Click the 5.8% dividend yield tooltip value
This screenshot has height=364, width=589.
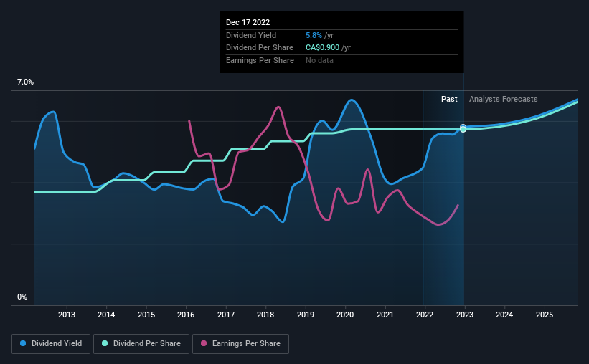(314, 35)
